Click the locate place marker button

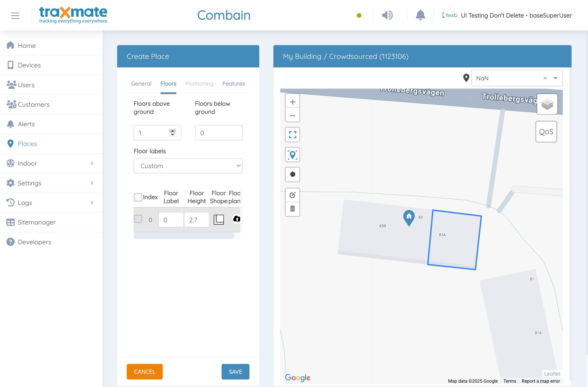293,155
